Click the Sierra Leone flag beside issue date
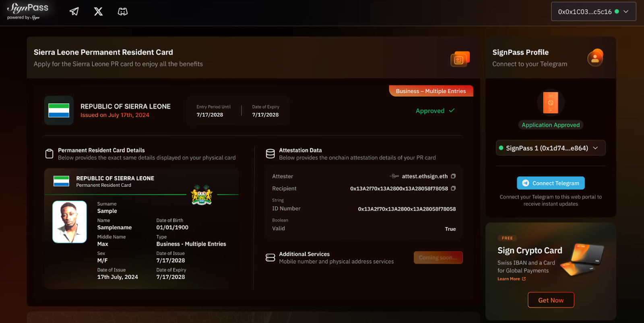644x323 pixels. tap(59, 110)
